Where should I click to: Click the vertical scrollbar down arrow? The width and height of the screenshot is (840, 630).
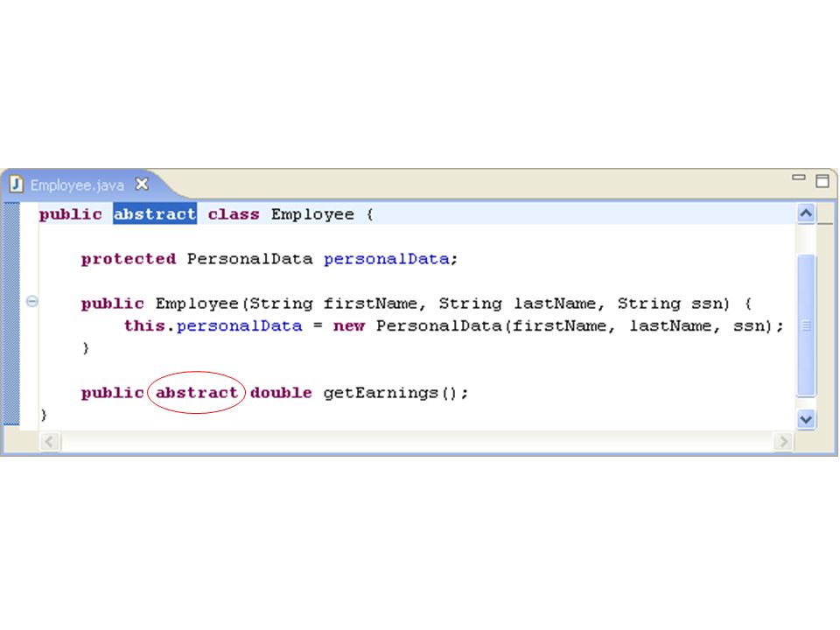(806, 419)
